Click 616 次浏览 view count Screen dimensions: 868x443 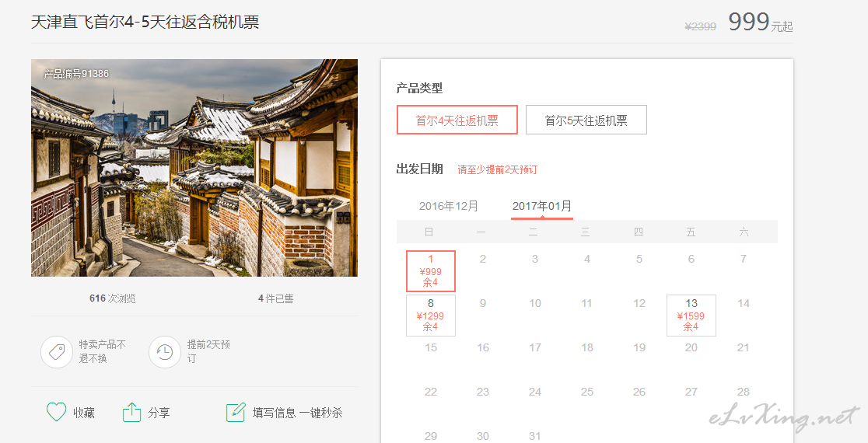112,298
